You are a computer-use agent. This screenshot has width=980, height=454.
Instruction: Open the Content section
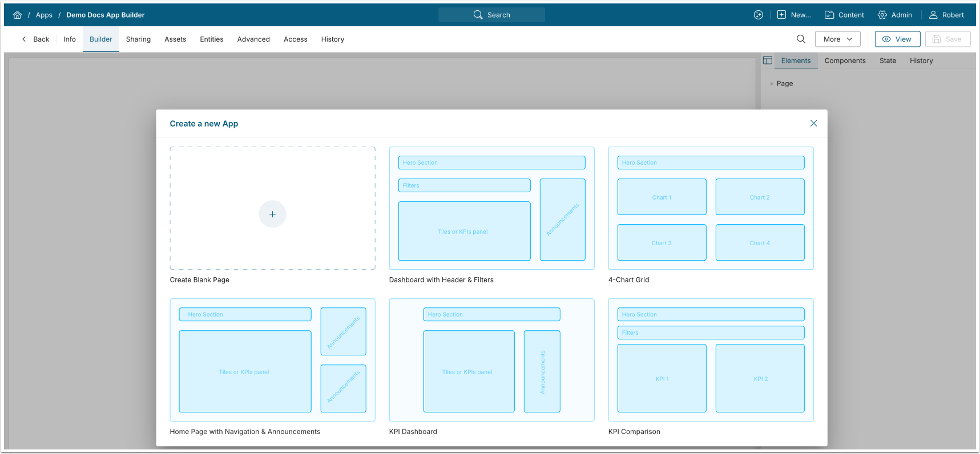(844, 15)
